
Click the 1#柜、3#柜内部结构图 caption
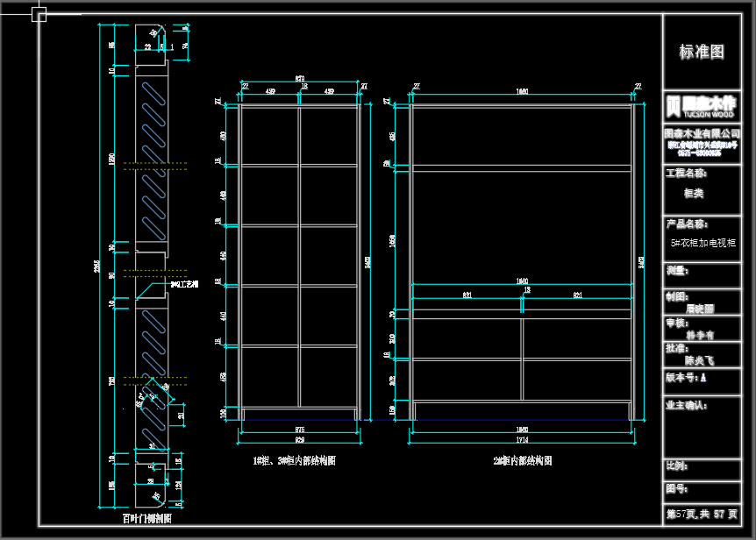294,460
